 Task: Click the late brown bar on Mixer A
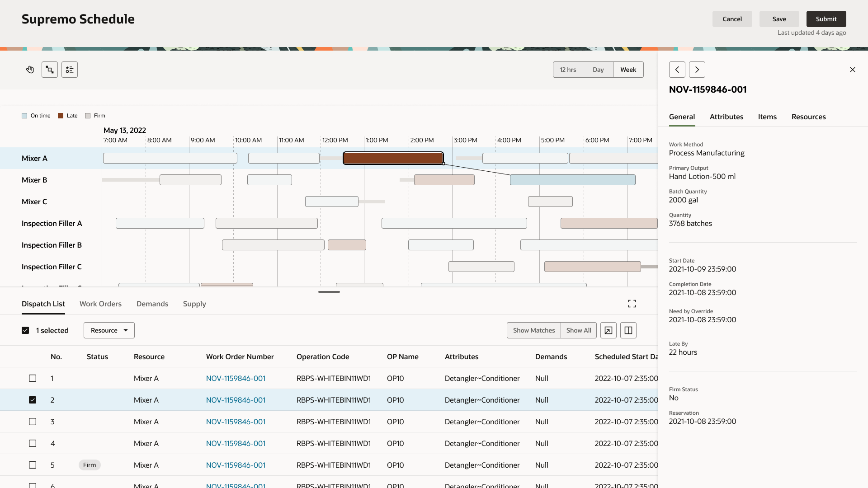click(393, 158)
